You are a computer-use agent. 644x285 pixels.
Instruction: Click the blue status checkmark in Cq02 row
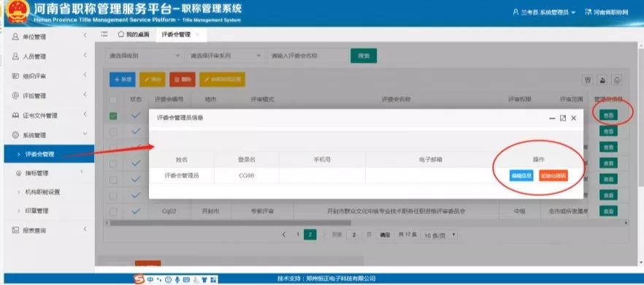click(136, 211)
